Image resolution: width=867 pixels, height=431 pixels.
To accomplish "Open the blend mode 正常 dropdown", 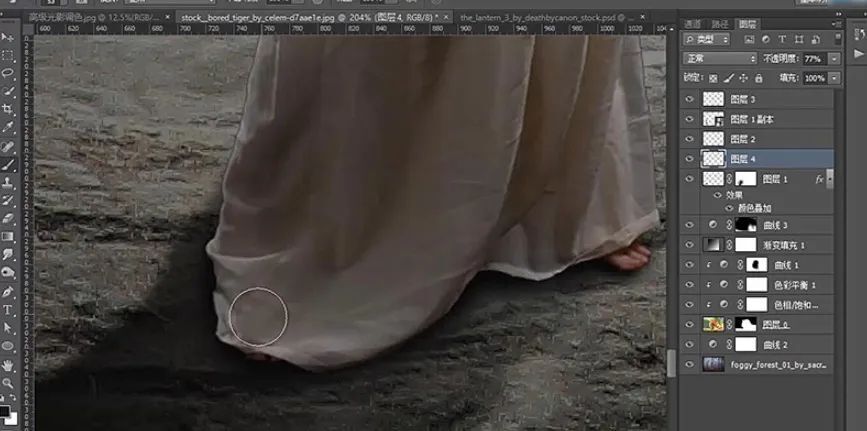I will click(719, 59).
